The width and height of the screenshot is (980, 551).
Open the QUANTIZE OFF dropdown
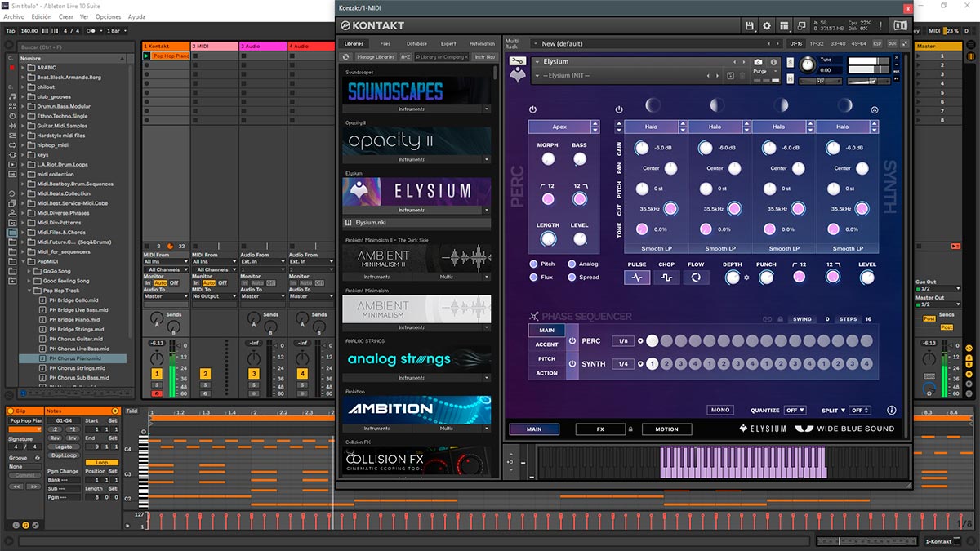795,411
